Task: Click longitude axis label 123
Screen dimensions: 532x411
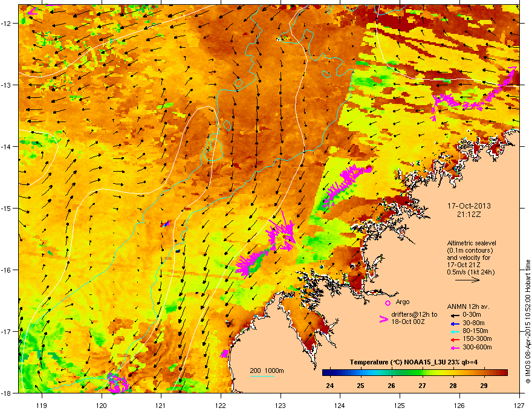Action: tap(281, 405)
